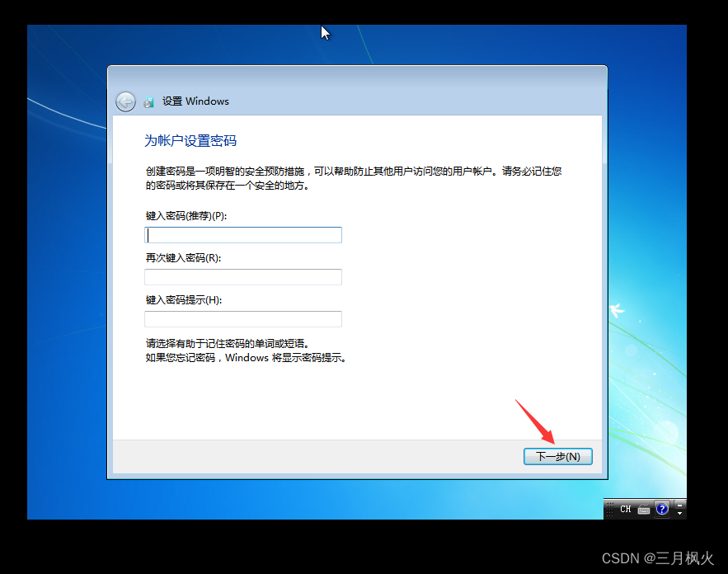This screenshot has height=574, width=728.
Task: Click the 键入密码提示(H): label
Action: click(x=184, y=300)
